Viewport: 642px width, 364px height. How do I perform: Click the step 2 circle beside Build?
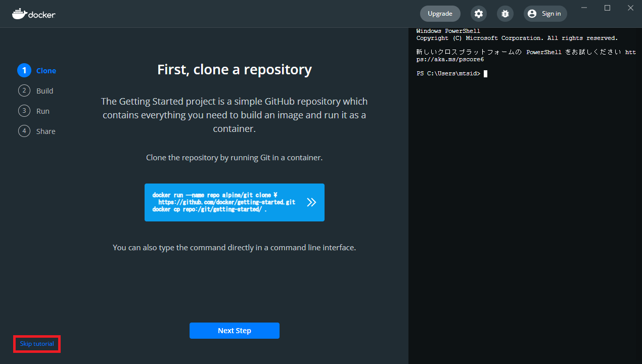click(24, 90)
